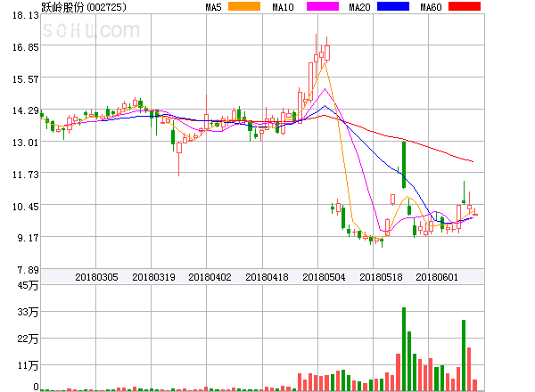Click the red MA60 legend swatch
Screen dimensions: 535x392
[x=465, y=6]
